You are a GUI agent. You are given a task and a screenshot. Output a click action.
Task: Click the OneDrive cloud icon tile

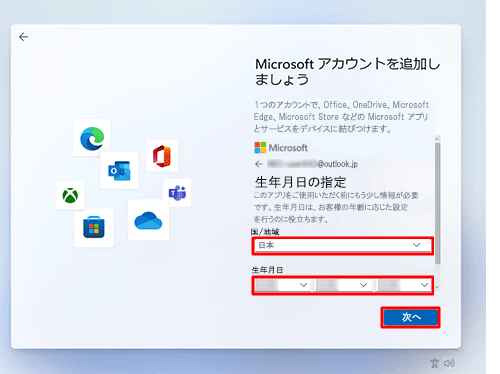pos(148,220)
